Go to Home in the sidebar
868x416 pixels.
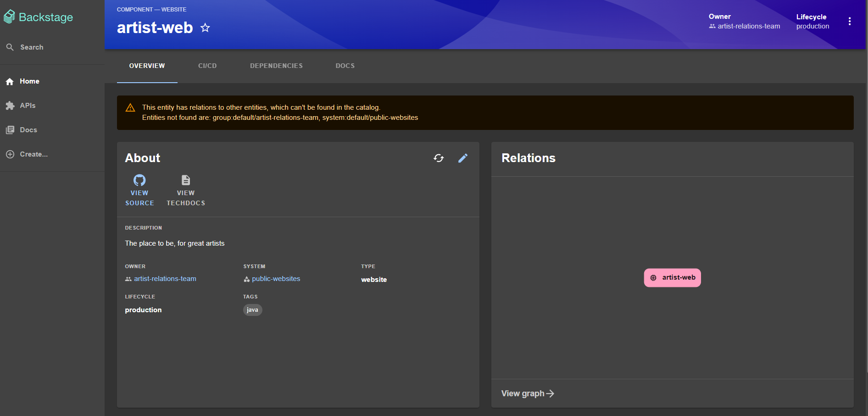(29, 81)
